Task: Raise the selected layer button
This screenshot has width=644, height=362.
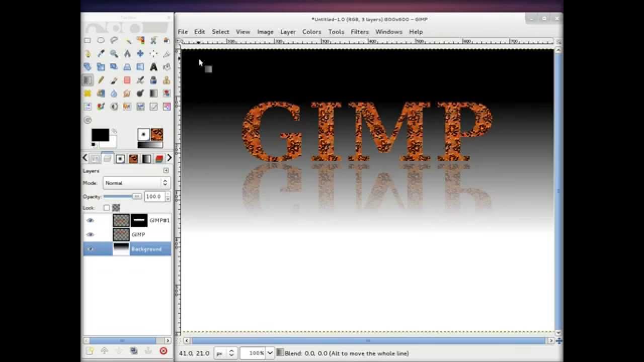Action: [104, 351]
